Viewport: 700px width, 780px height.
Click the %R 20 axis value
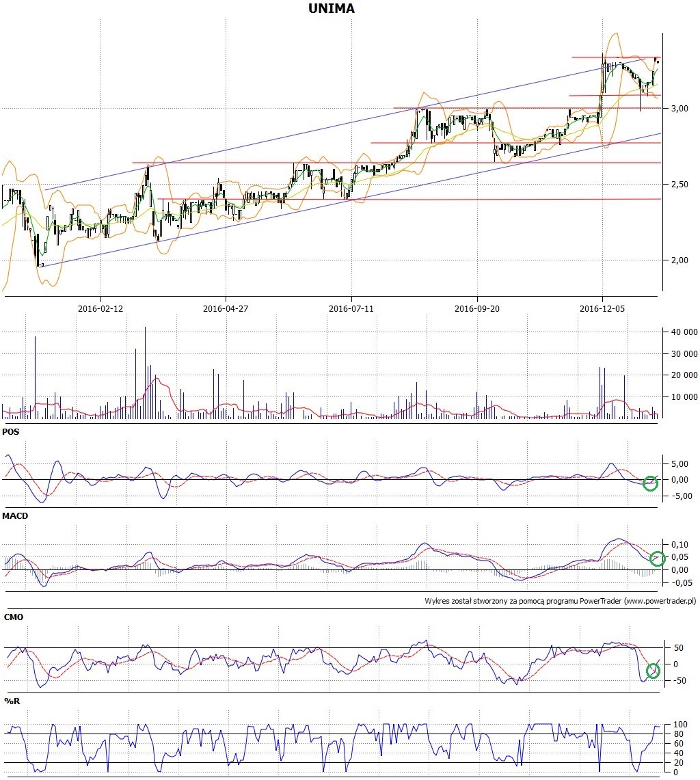(678, 763)
